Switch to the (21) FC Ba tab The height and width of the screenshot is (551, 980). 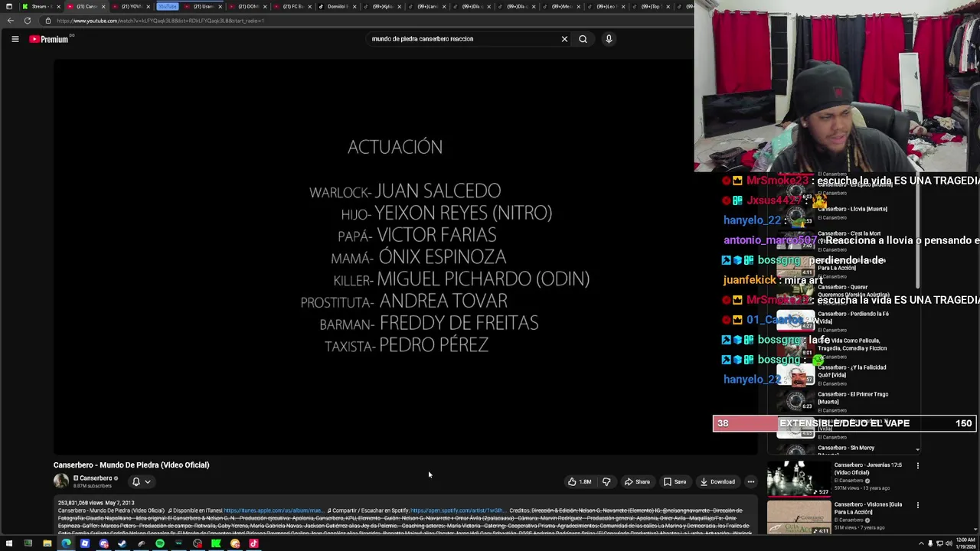click(x=292, y=7)
